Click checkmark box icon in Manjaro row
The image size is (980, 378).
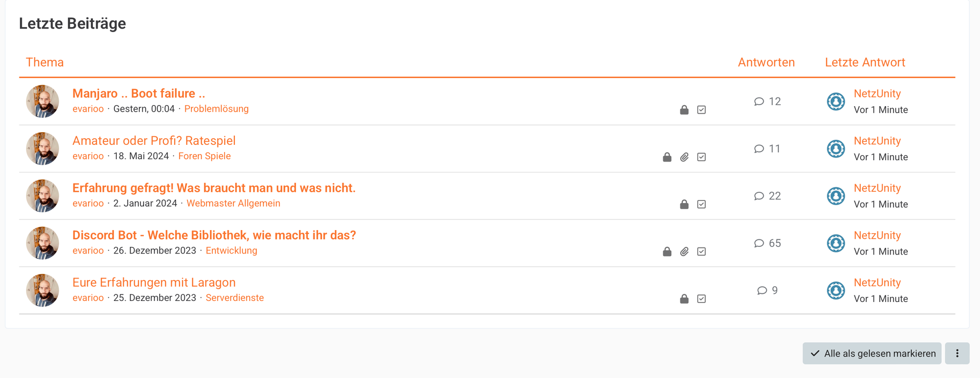701,110
